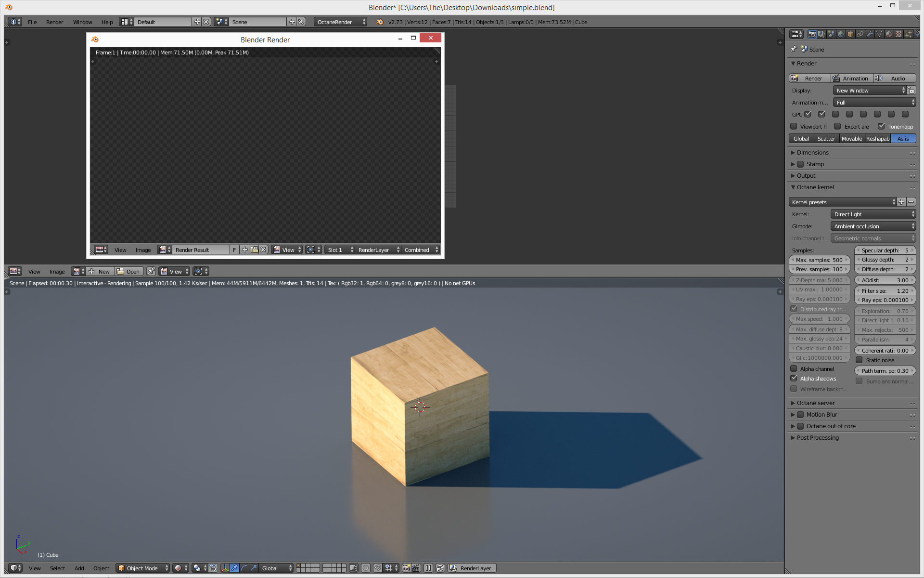This screenshot has width=924, height=578.
Task: Open the World properties tab icon
Action: click(x=841, y=34)
